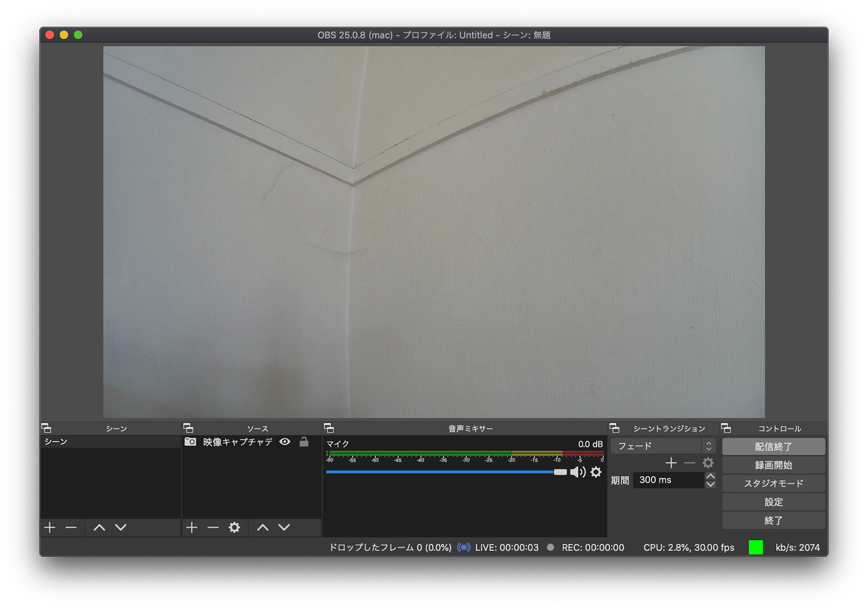Screen dimensions: 868x609
Task: Remove the selected source with minus icon
Action: tap(213, 528)
